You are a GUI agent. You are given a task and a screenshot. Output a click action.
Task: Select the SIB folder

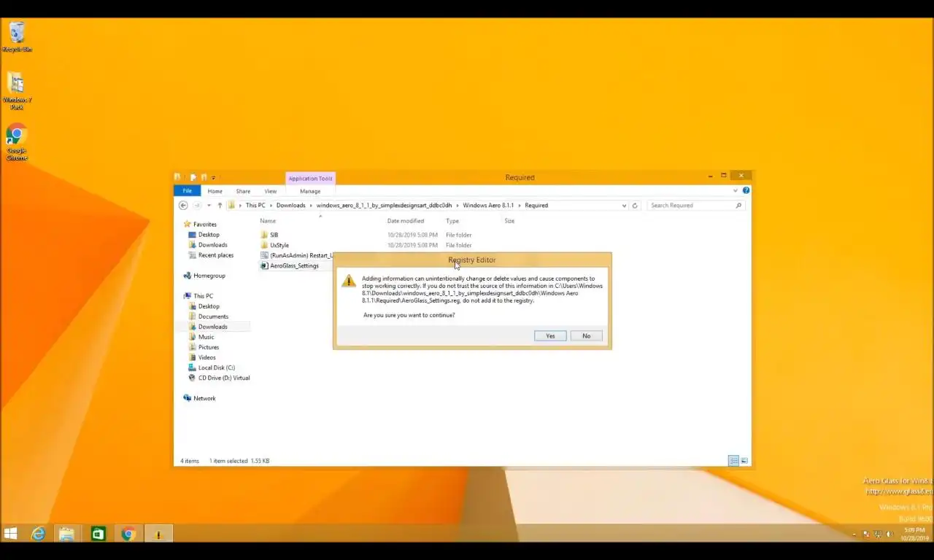coord(269,235)
